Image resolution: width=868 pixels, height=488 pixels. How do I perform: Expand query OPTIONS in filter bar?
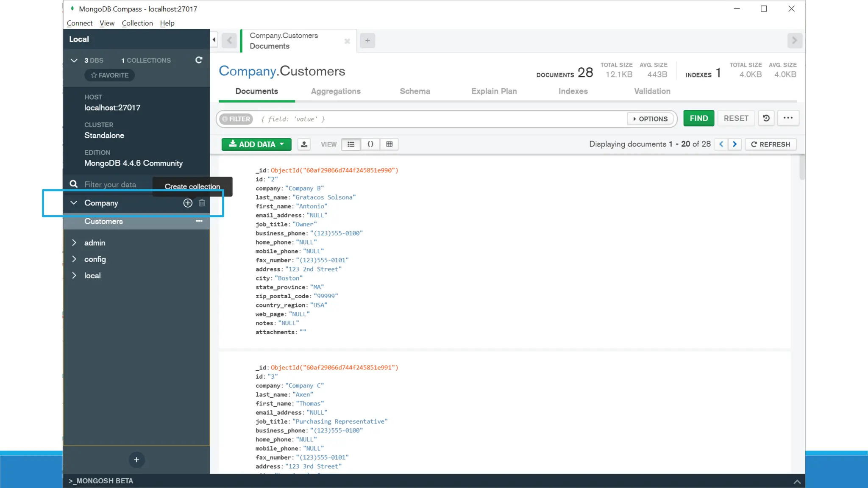coord(650,119)
